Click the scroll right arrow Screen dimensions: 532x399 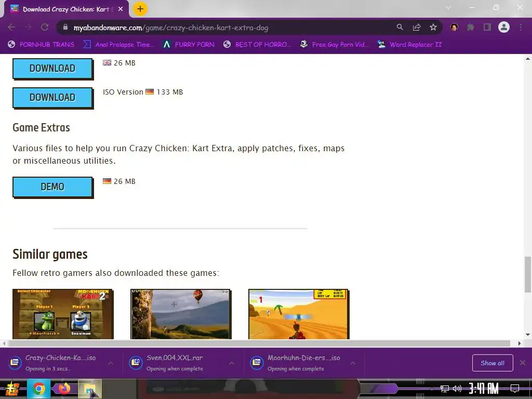pos(520,343)
